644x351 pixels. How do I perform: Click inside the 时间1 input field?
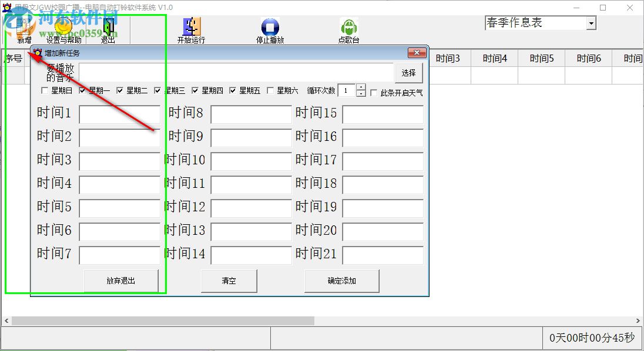[x=119, y=113]
